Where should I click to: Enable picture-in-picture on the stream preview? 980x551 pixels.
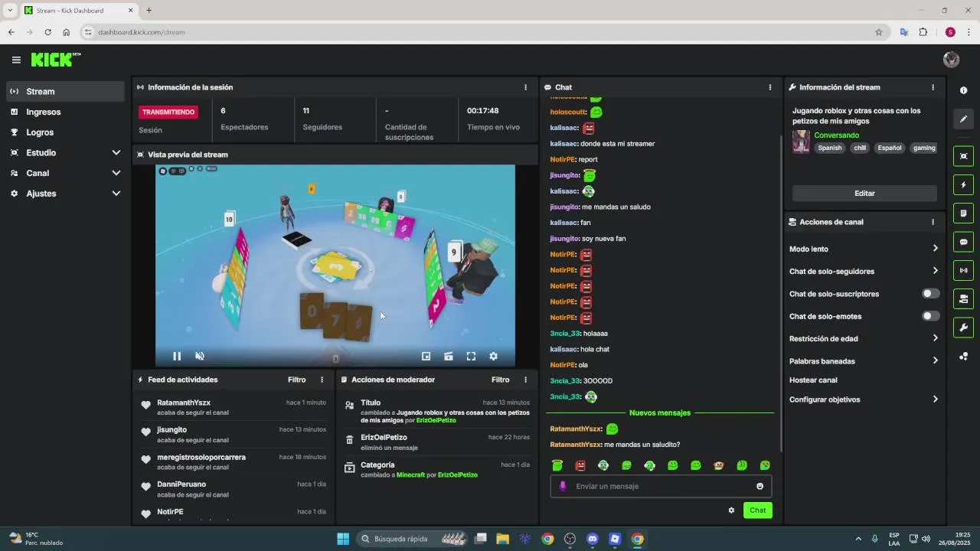426,356
